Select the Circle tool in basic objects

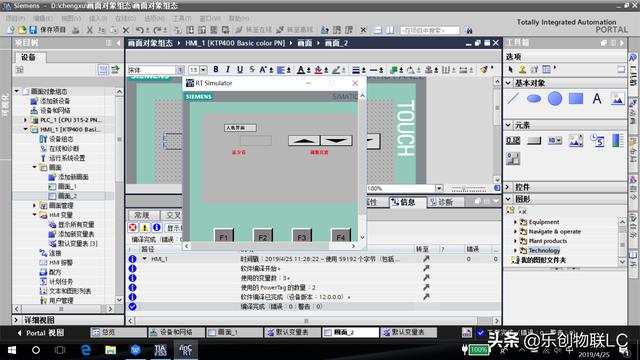(555, 98)
